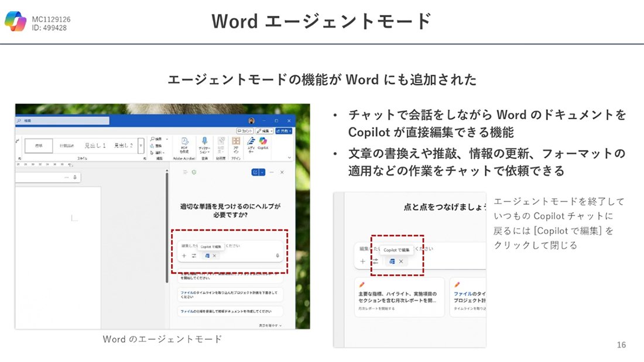The width and height of the screenshot is (644, 362).
Task: Open the 主要な指標、ハイライト monthly report card
Action: [x=399, y=297]
